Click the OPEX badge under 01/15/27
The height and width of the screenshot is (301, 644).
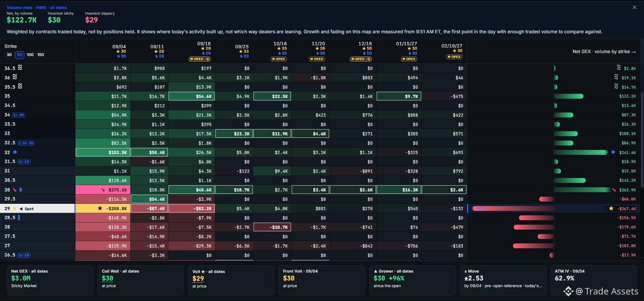click(409, 59)
